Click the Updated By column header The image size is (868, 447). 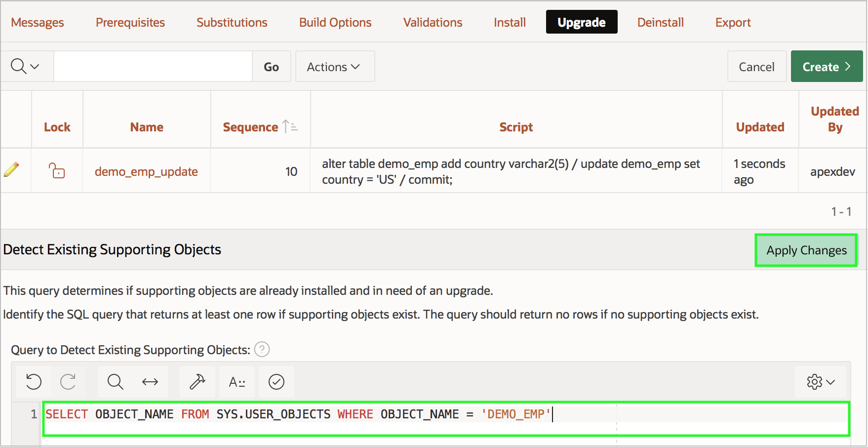click(835, 119)
